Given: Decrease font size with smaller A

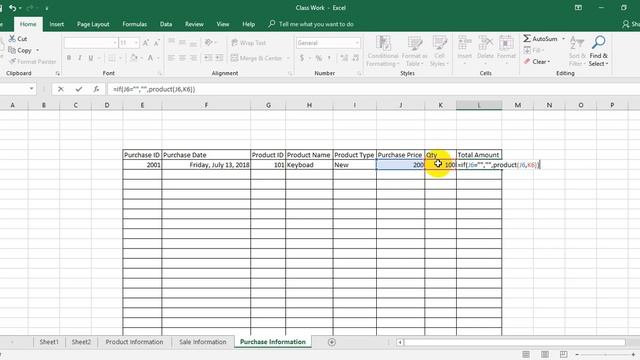Looking at the screenshot, I should [157, 43].
